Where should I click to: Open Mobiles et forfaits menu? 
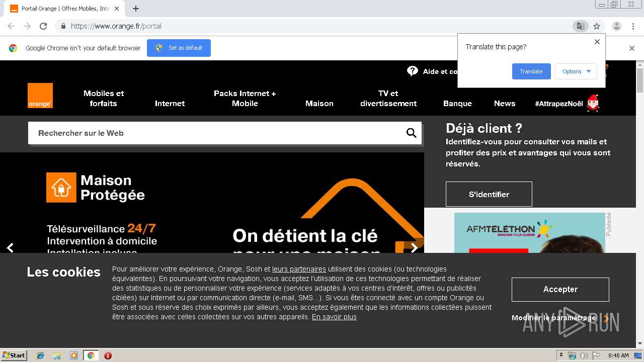[104, 99]
